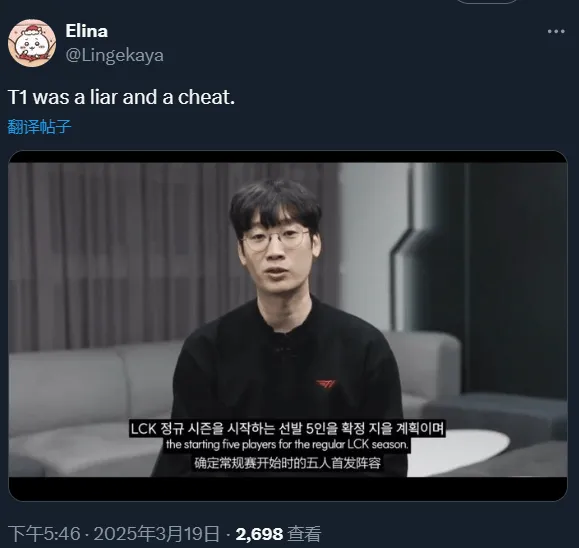Viewport: 579px width, 548px height.
Task: Open the Elina display name profile link
Action: (87, 31)
